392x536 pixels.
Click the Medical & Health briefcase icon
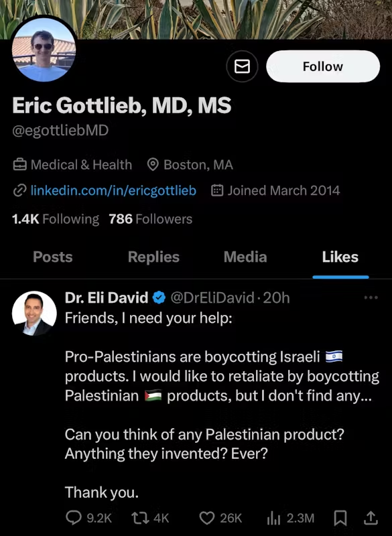pyautogui.click(x=19, y=164)
